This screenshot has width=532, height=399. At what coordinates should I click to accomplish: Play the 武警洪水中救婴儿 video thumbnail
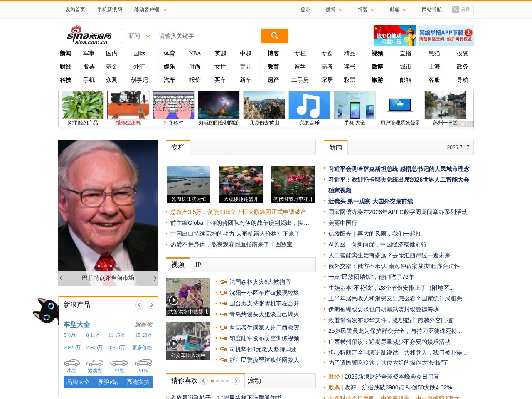(188, 297)
